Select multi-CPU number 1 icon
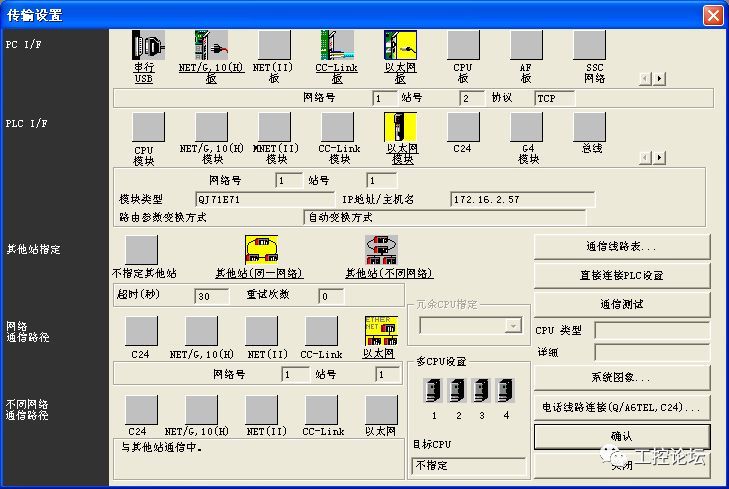This screenshot has height=489, width=729. [434, 390]
